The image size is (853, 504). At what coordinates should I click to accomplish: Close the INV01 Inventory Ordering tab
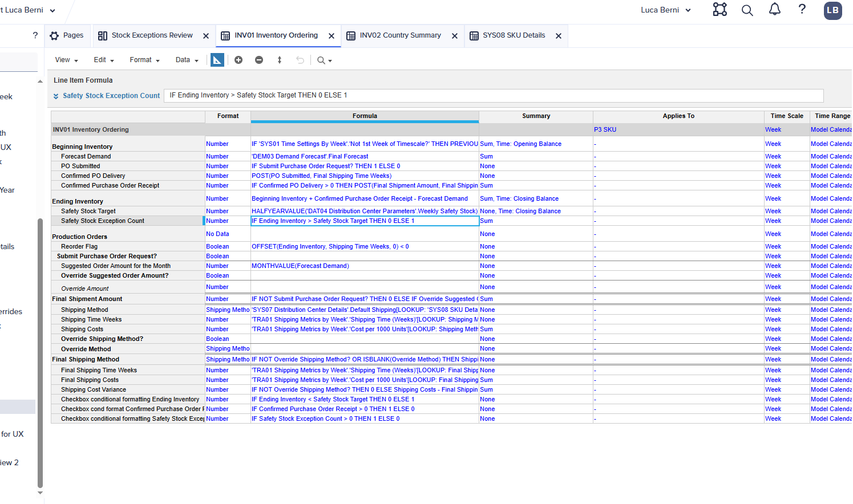332,36
